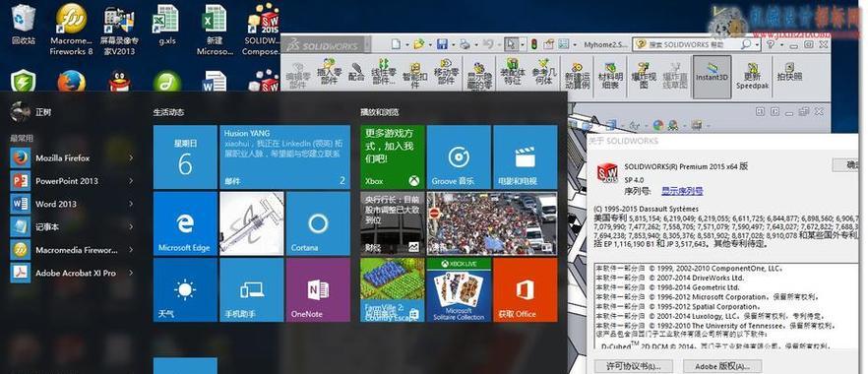Open the 回收站 Recycle Bin desktop icon

point(24,25)
